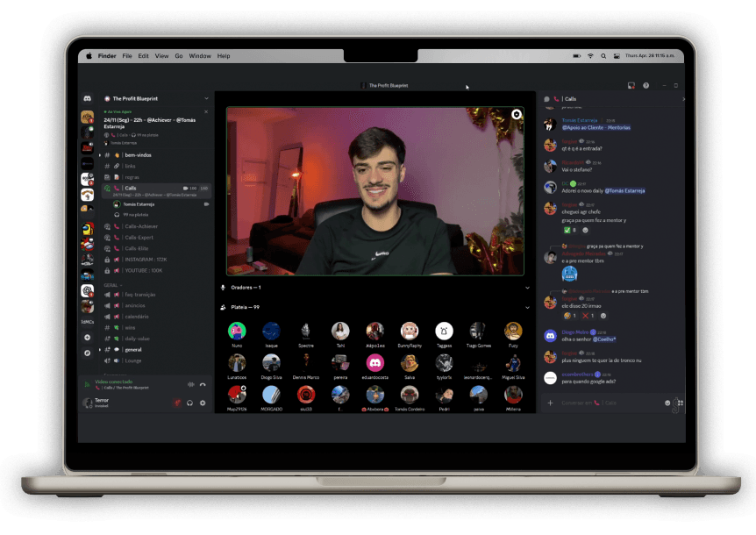The height and width of the screenshot is (535, 756).
Task: Open the emoji picker in message box
Action: pyautogui.click(x=668, y=403)
